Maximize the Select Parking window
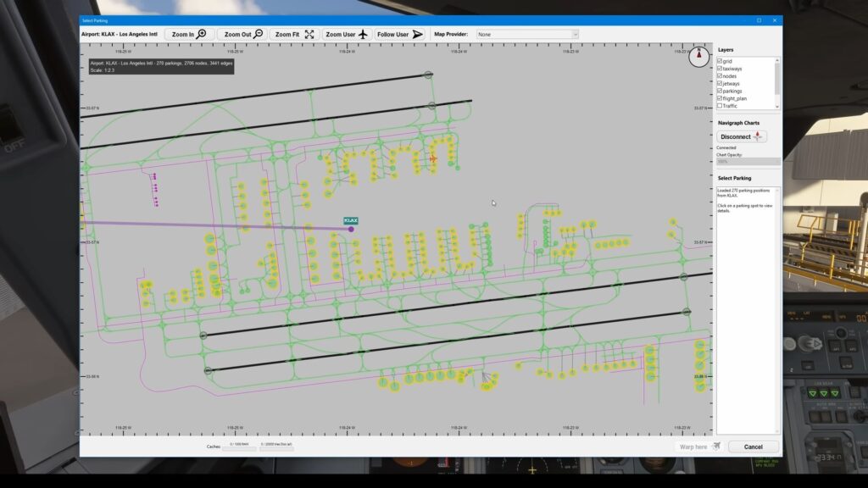 point(759,19)
